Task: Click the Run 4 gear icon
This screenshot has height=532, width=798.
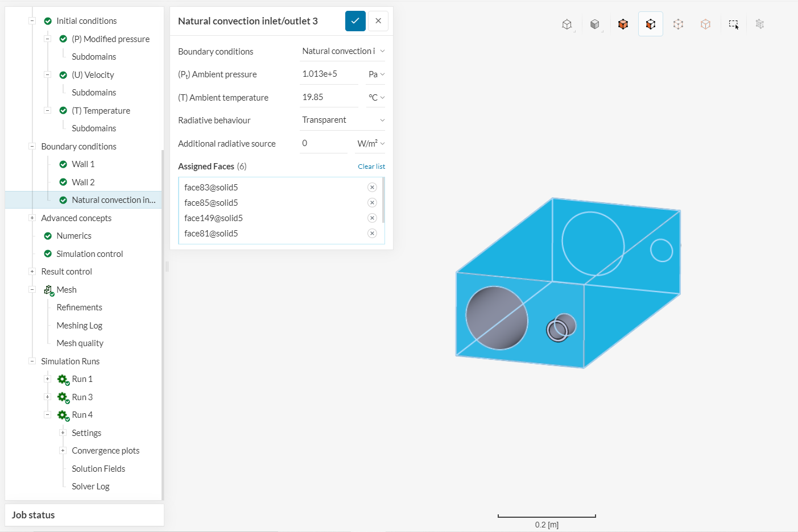Action: click(x=63, y=415)
